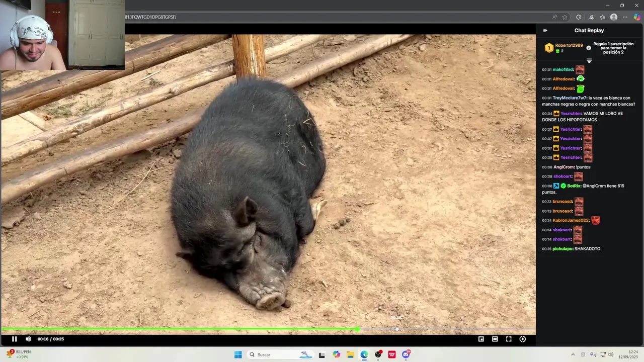Click BotRix username in chat
Viewport: 644px width, 362px height.
click(574, 186)
